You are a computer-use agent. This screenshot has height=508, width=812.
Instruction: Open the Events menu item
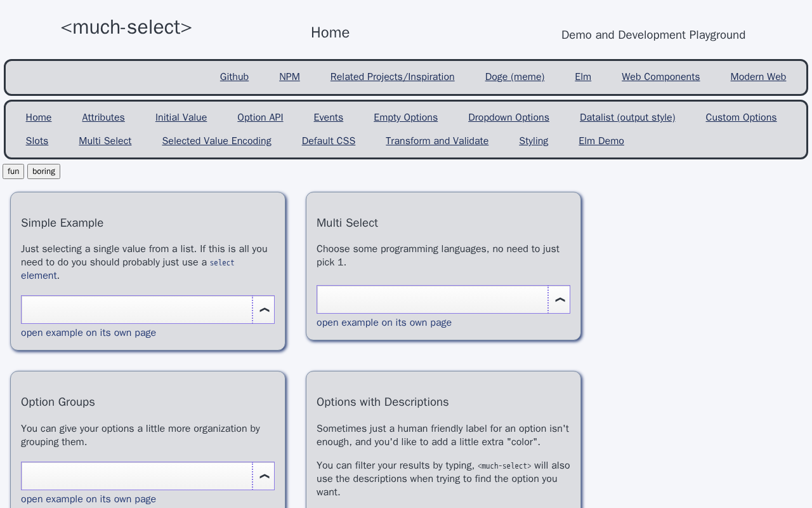click(x=328, y=117)
